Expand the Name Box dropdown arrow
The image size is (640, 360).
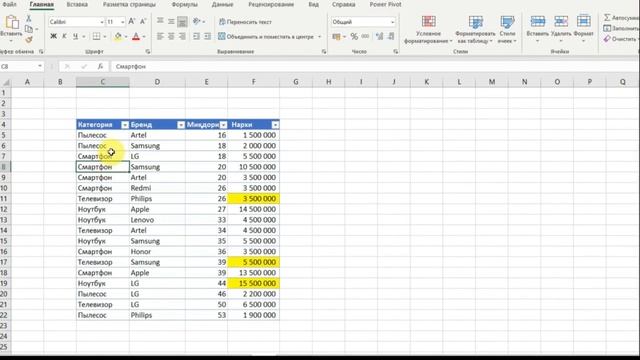40,66
